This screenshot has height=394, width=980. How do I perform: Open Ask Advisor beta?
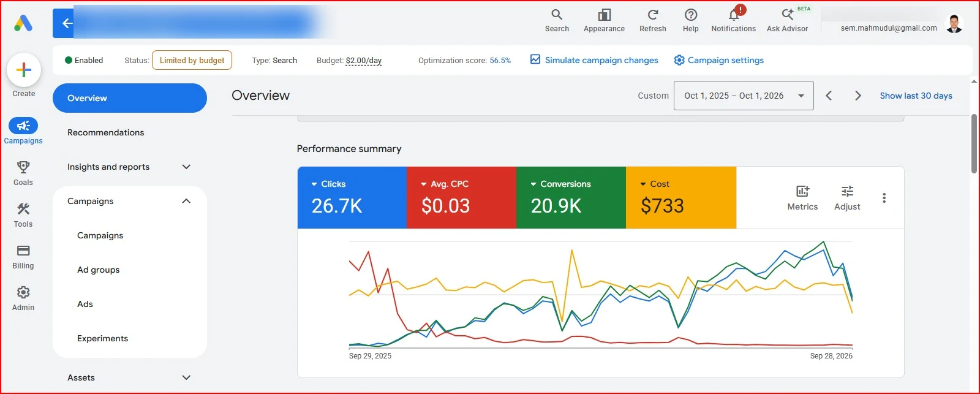click(x=788, y=20)
